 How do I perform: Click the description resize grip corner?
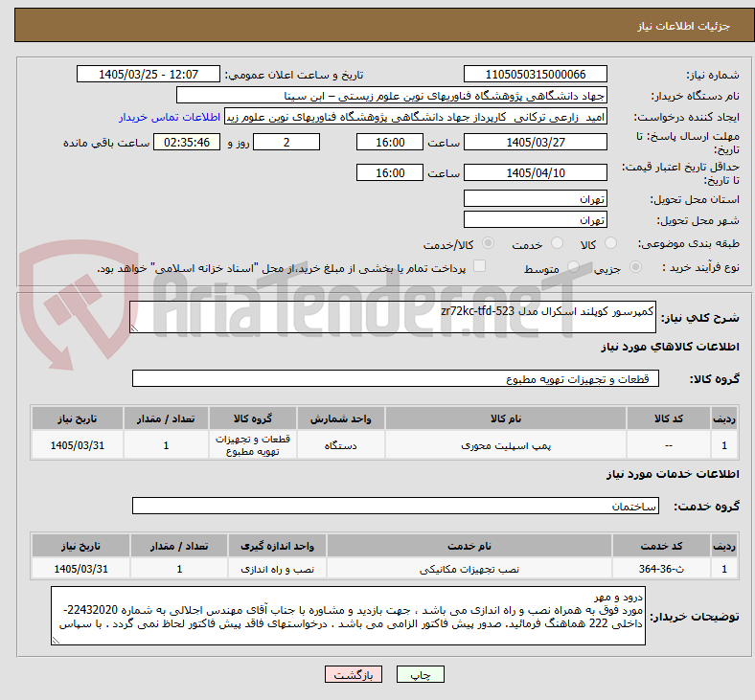tap(134, 327)
